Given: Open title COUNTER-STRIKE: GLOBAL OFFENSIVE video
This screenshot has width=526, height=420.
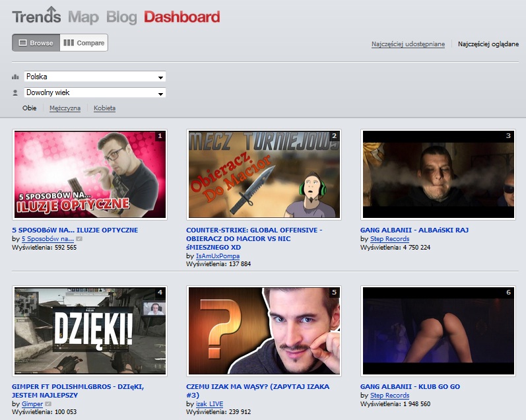Looking at the screenshot, I should [254, 238].
